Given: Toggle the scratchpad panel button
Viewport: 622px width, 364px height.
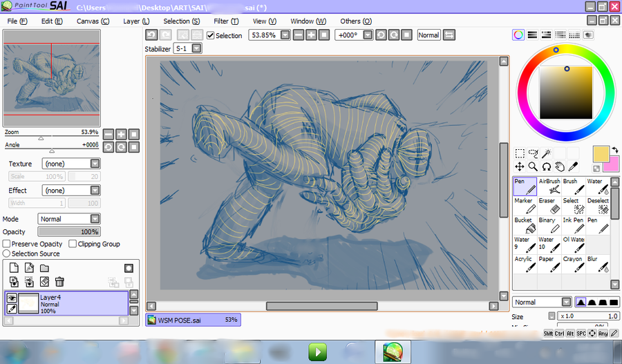Looking at the screenshot, I should [588, 35].
